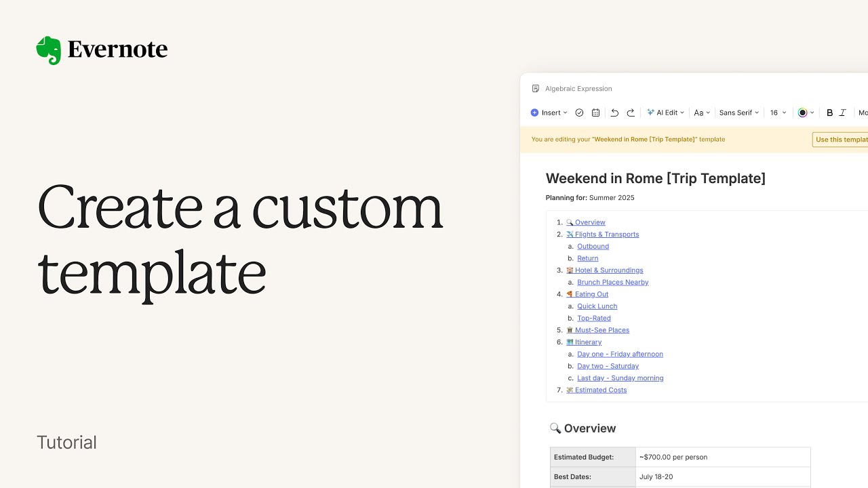Open the Estimated Costs link
The image size is (868, 488).
(x=597, y=390)
